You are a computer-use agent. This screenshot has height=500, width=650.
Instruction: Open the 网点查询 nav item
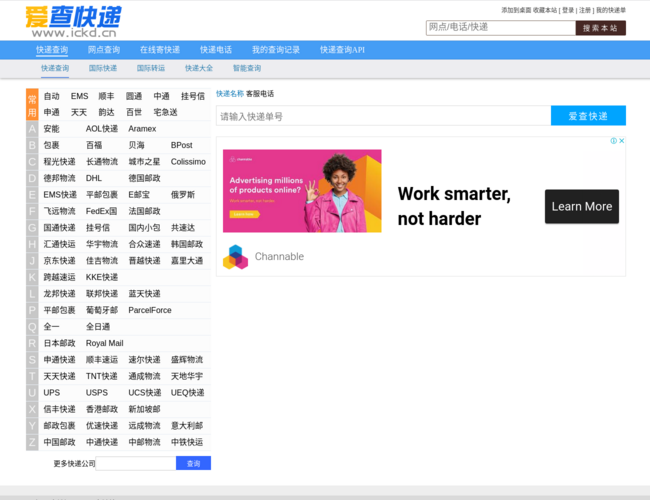click(x=104, y=50)
